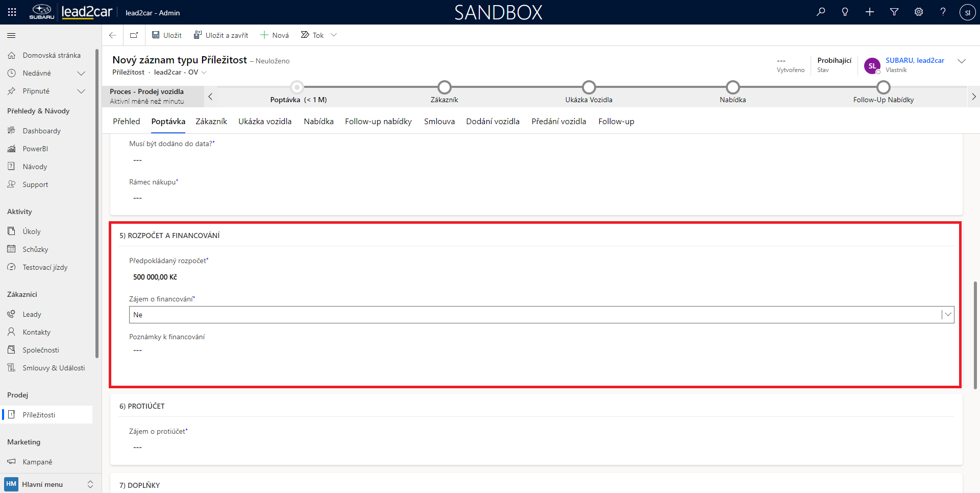Expand the record header details chevron
The height and width of the screenshot is (493, 980).
pos(962,61)
